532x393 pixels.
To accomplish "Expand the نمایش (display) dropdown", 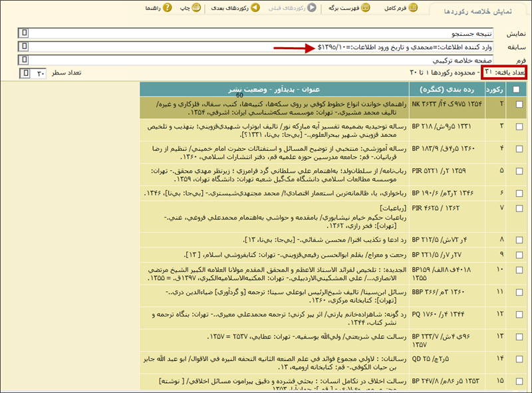I will tap(25, 33).
